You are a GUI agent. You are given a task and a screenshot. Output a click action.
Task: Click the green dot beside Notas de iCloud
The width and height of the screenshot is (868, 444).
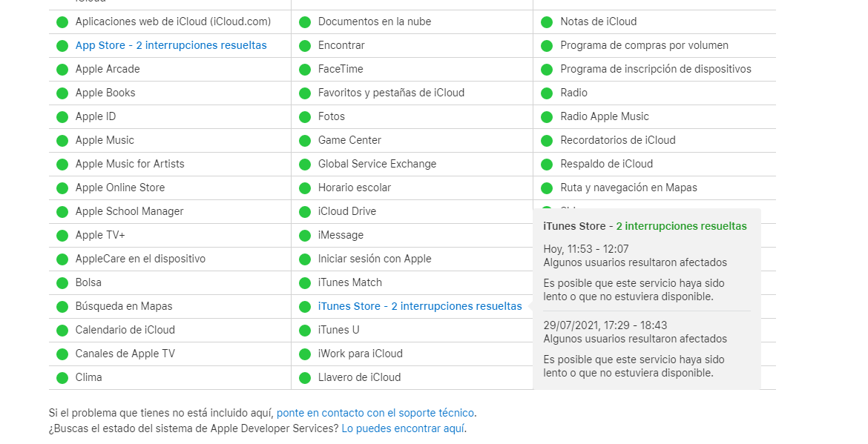click(x=547, y=22)
